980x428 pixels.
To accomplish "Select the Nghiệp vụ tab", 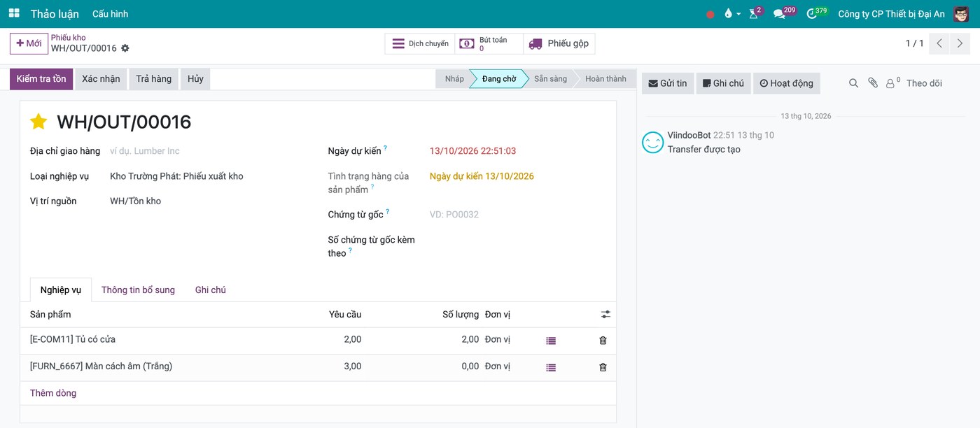I will [61, 290].
